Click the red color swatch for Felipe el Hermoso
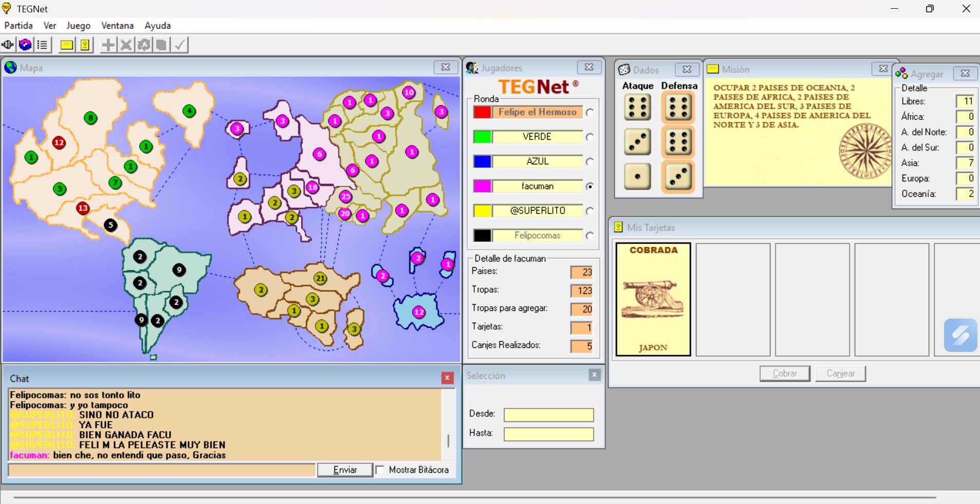This screenshot has width=980, height=504. [482, 112]
